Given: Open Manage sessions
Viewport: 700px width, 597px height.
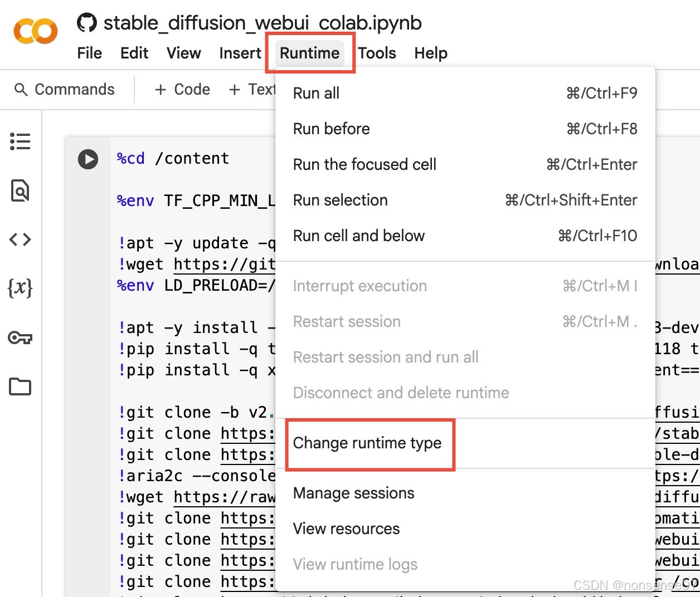Looking at the screenshot, I should 465,493.
